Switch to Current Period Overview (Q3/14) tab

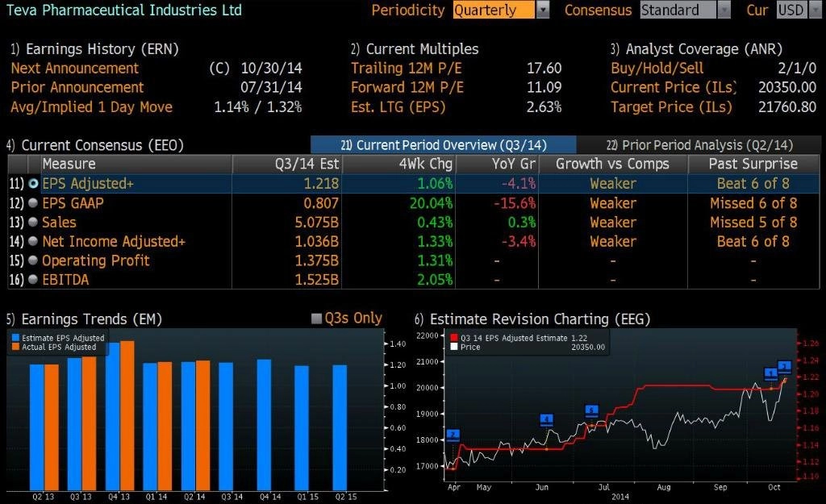pyautogui.click(x=444, y=145)
